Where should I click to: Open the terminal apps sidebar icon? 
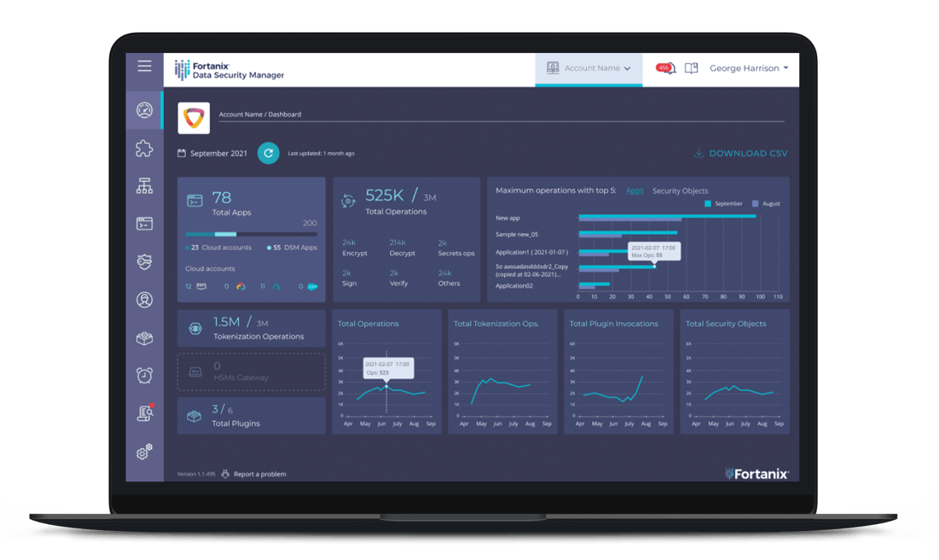(144, 224)
